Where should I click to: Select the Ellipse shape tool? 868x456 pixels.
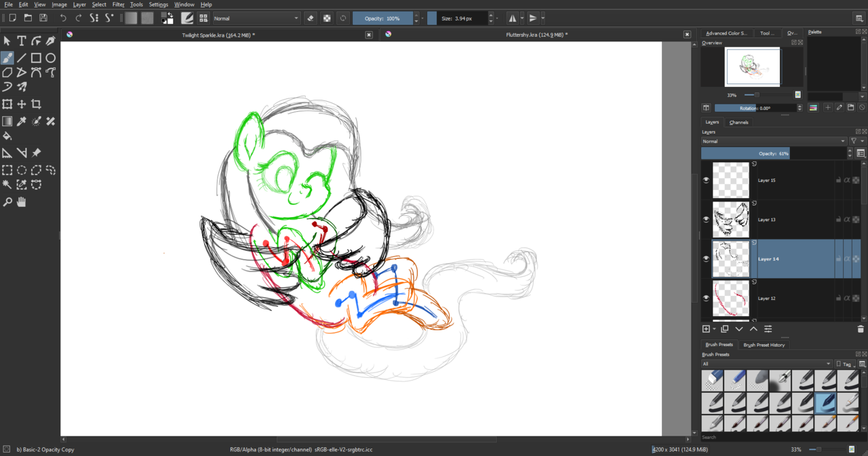point(51,58)
